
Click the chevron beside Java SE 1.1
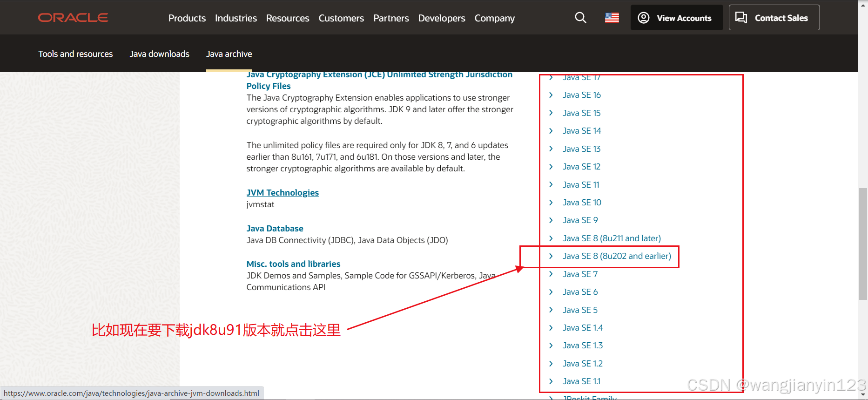click(x=551, y=381)
